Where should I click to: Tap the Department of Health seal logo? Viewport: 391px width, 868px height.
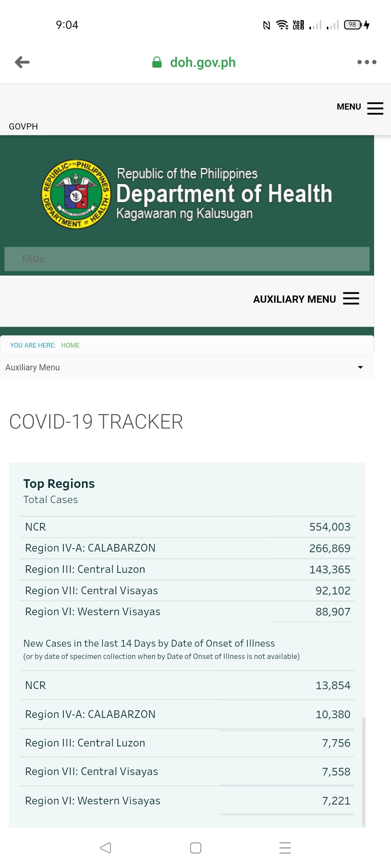[76, 194]
